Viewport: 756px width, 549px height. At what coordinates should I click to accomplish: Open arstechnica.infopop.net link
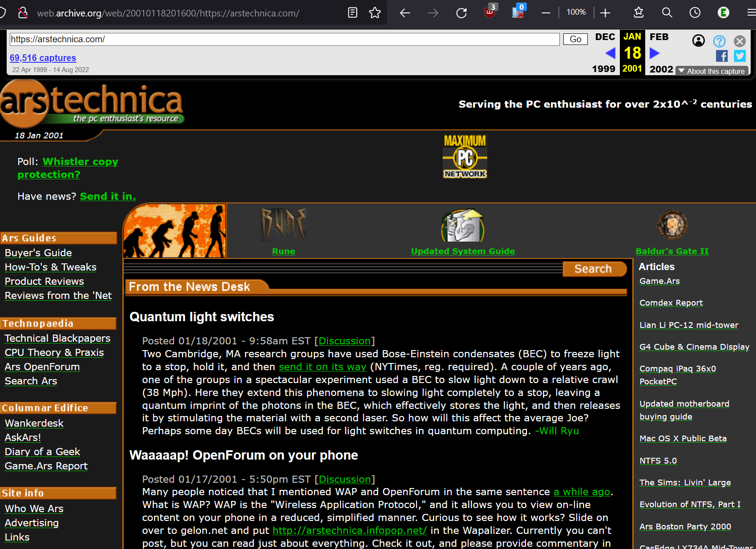[350, 530]
